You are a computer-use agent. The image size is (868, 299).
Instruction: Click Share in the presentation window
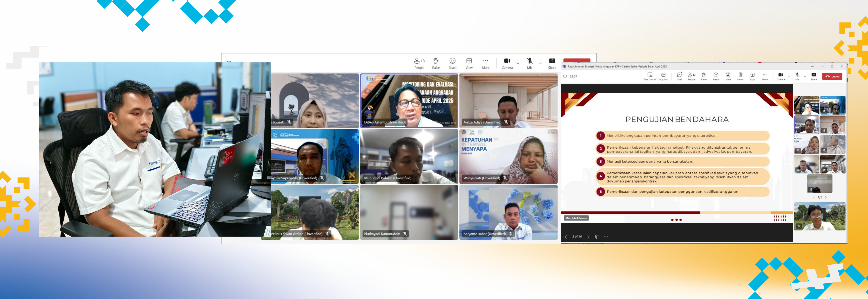click(813, 77)
